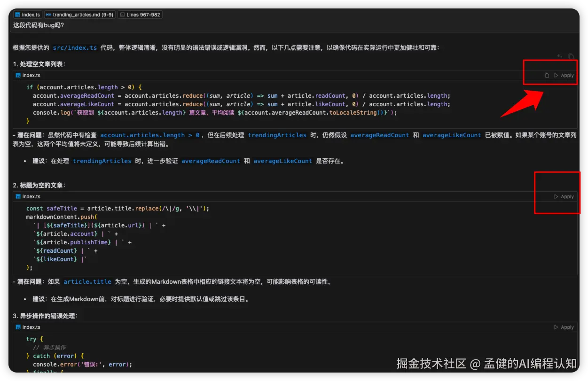This screenshot has width=588, height=381.
Task: Click the 'try {' line in the third code block
Action: pos(34,339)
